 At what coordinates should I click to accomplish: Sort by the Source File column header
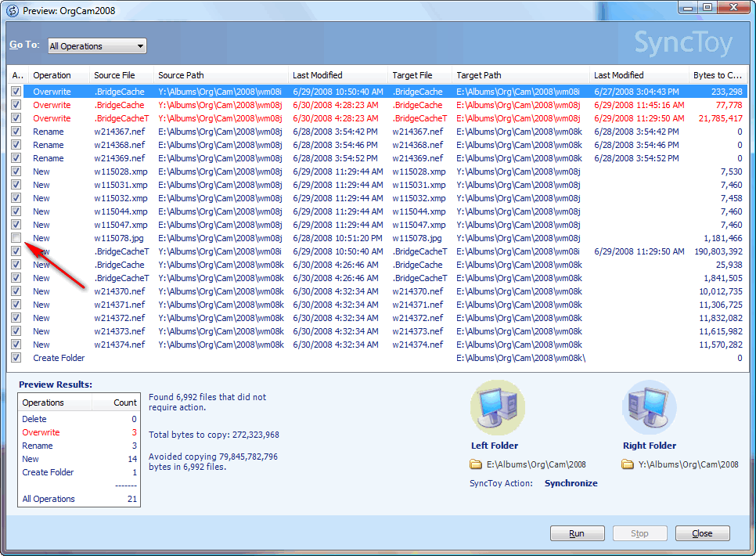(x=121, y=75)
